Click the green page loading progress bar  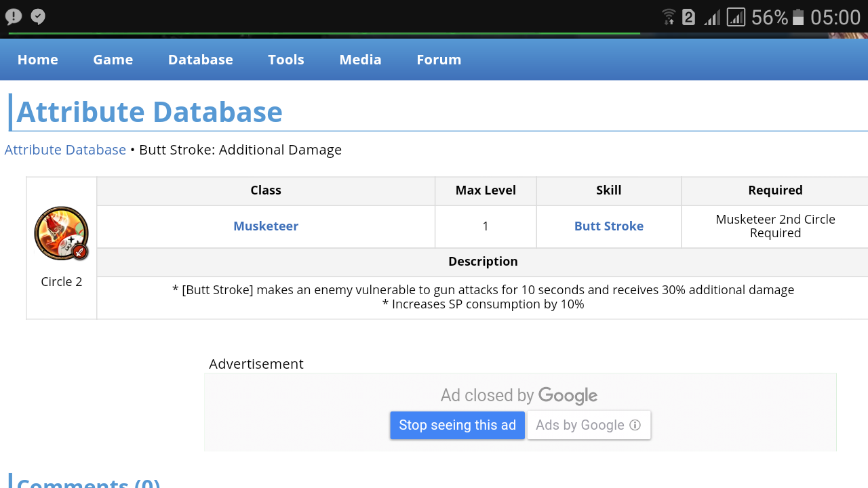click(324, 33)
